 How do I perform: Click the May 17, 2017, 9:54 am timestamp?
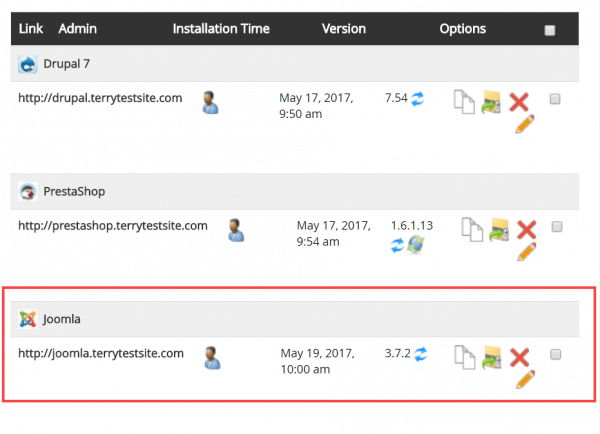(x=334, y=233)
